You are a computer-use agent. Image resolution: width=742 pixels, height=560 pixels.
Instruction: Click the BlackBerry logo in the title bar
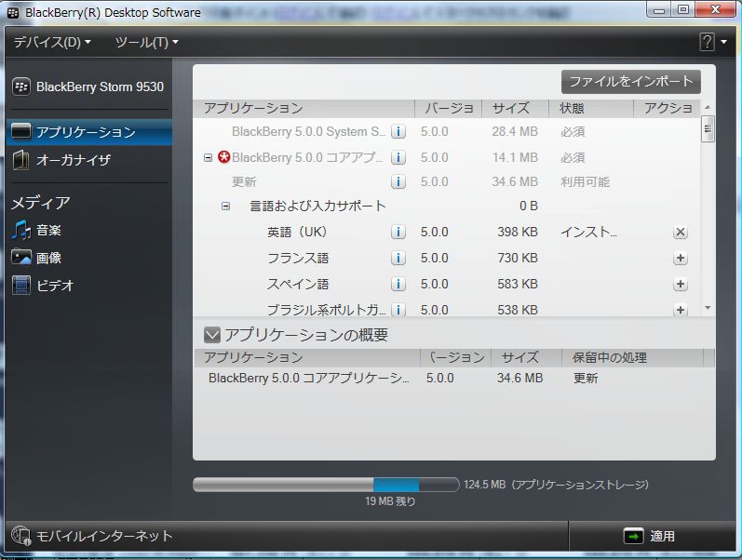coord(13,13)
